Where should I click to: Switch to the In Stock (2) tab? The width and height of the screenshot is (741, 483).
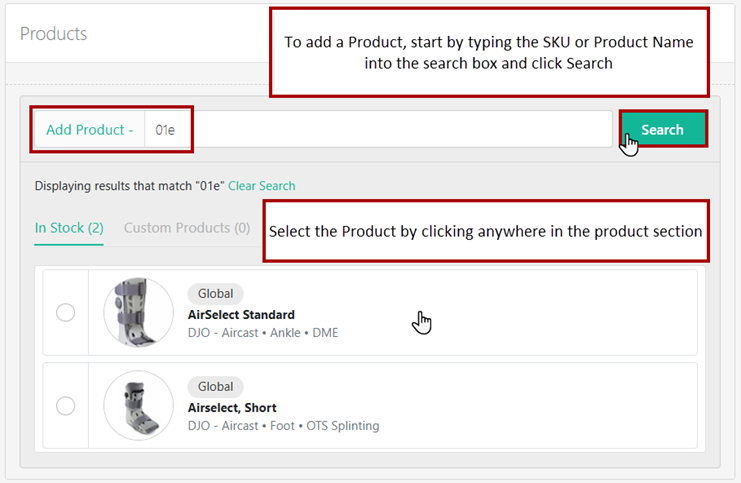pos(69,228)
